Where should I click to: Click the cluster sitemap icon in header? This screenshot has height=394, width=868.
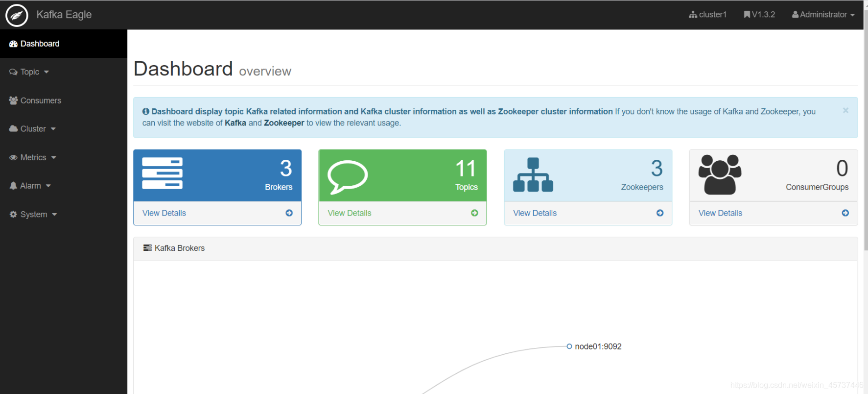(x=693, y=15)
